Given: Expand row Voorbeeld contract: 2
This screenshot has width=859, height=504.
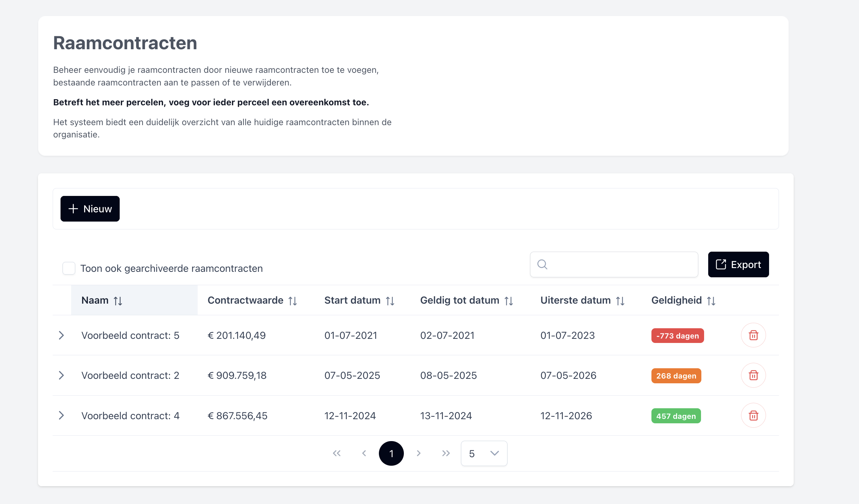Looking at the screenshot, I should coord(62,375).
